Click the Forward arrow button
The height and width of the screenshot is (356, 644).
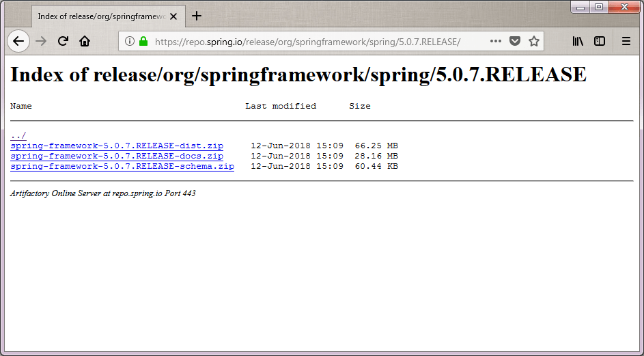41,41
